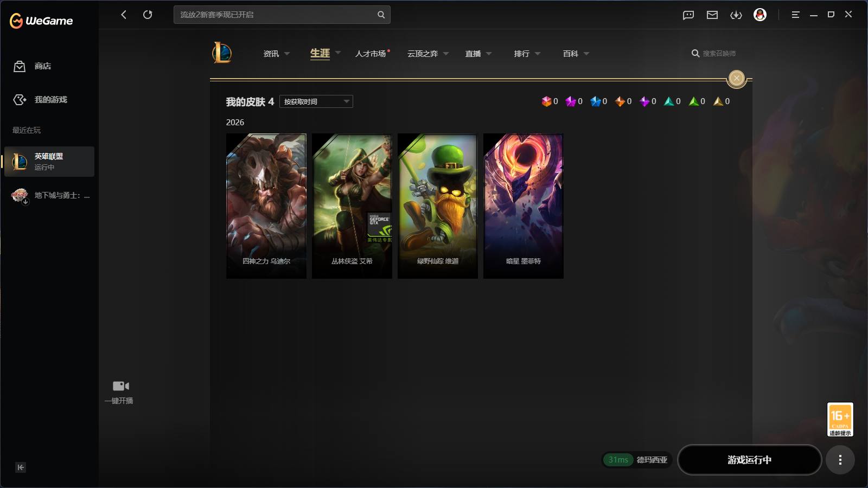This screenshot has width=868, height=488.
Task: Open the 暗星 墨菲特 skin card
Action: 524,206
